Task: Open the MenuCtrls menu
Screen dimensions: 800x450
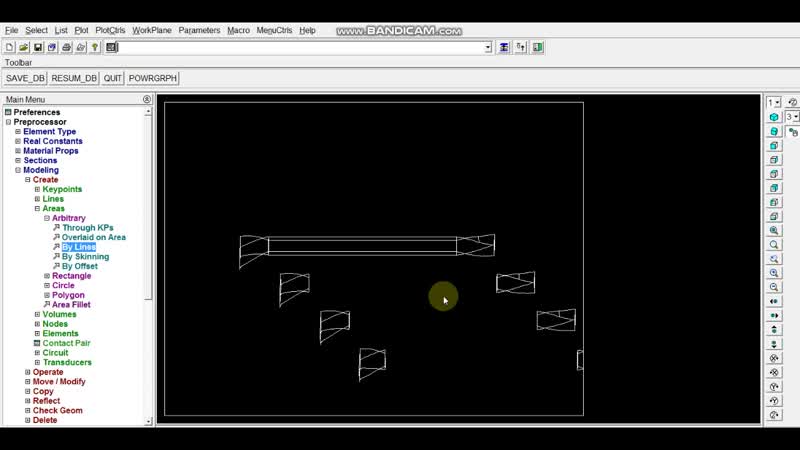Action: [x=274, y=31]
